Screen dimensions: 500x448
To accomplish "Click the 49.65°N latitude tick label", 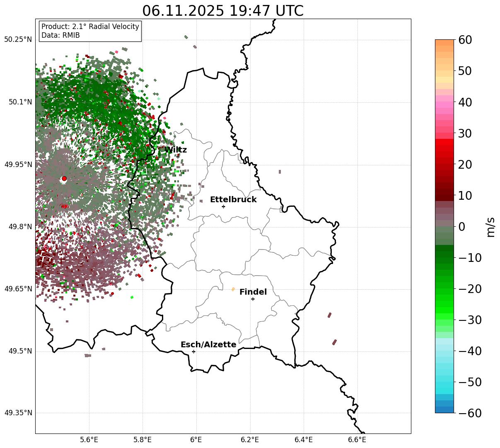I will [18, 289].
